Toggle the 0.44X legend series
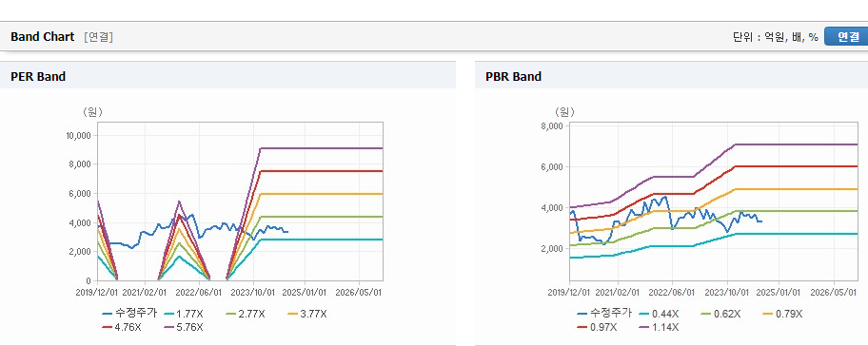Image resolution: width=868 pixels, height=346 pixels. [659, 314]
